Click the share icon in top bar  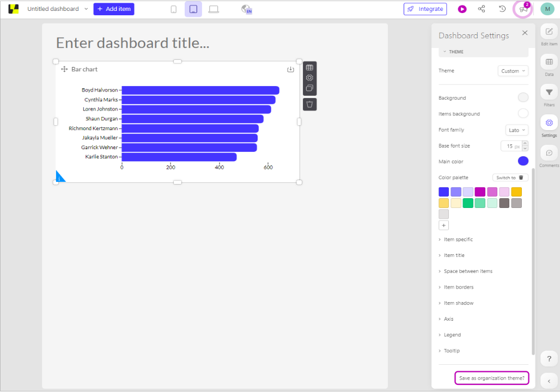482,9
